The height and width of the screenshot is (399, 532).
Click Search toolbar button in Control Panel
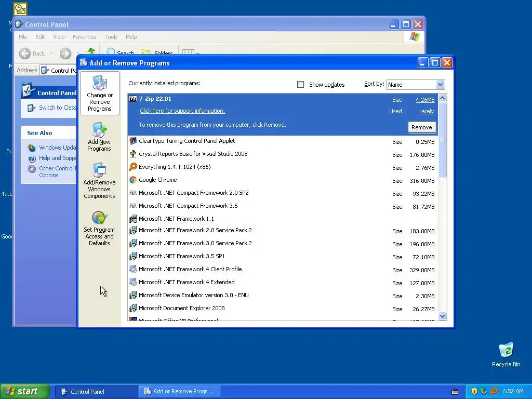coord(121,52)
